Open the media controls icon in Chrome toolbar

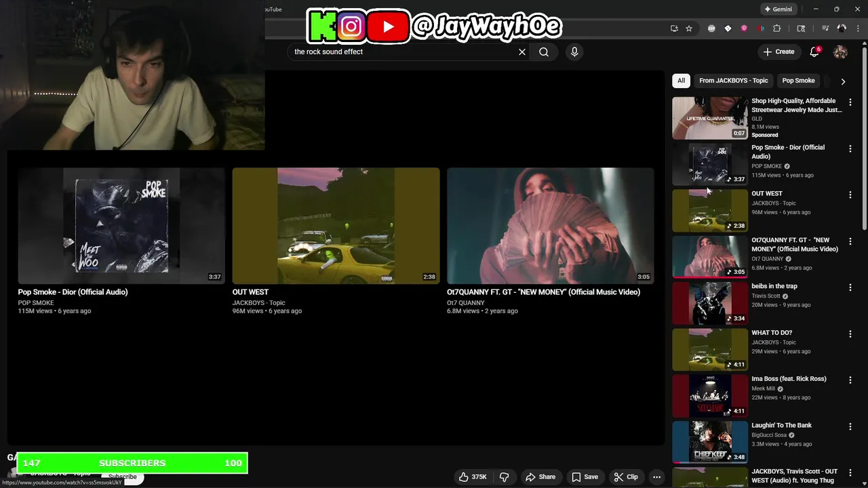point(825,28)
